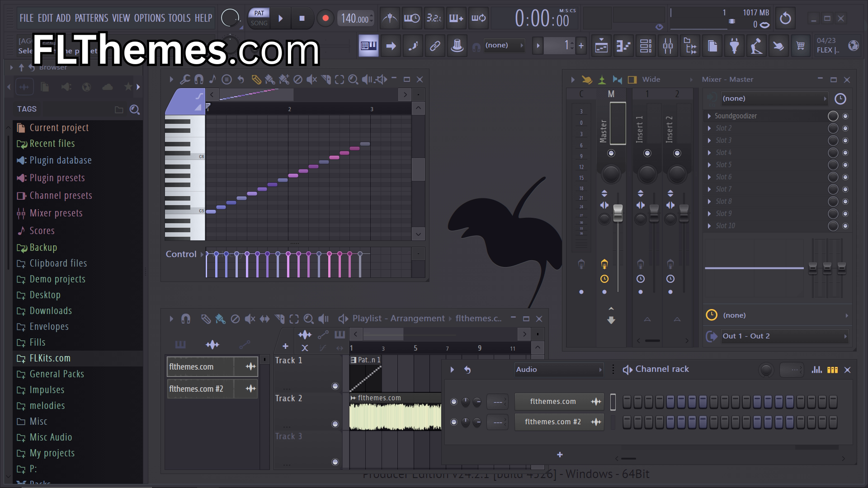Click the flthemes.com channel button in rack
This screenshot has width=868, height=488.
(559, 402)
